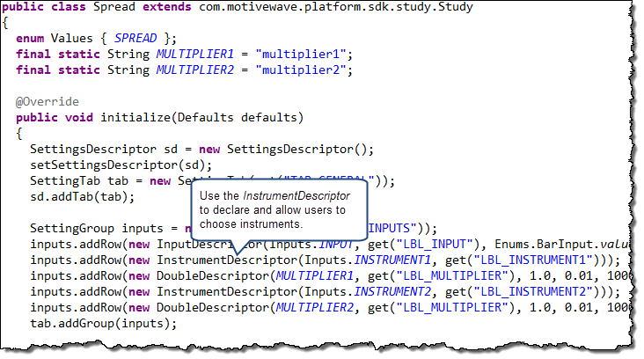Screen dimensions: 644x359
Task: Click the "multiplier2" string literal
Action: [304, 70]
